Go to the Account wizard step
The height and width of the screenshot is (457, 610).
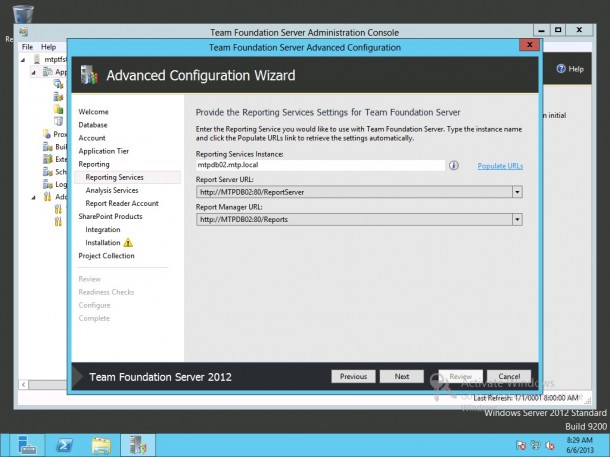point(92,138)
